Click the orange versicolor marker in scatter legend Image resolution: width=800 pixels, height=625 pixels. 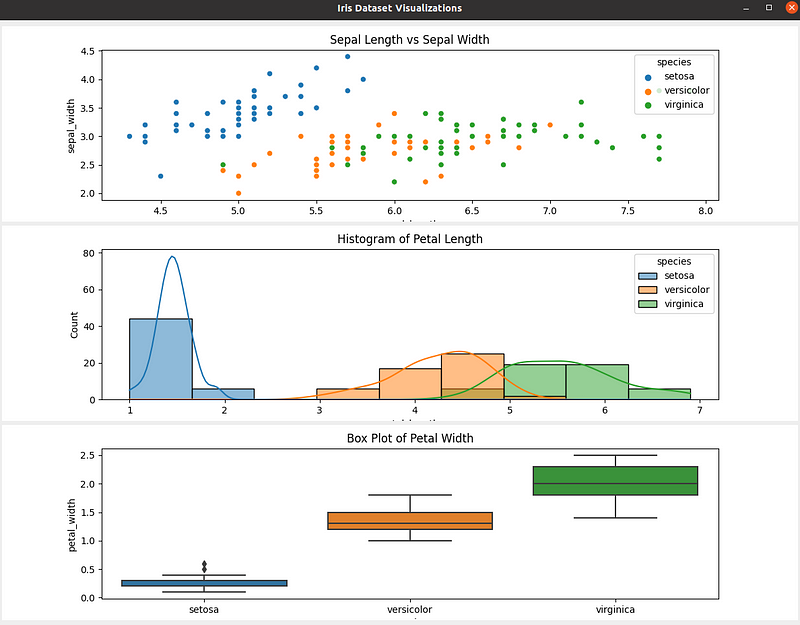pos(648,92)
